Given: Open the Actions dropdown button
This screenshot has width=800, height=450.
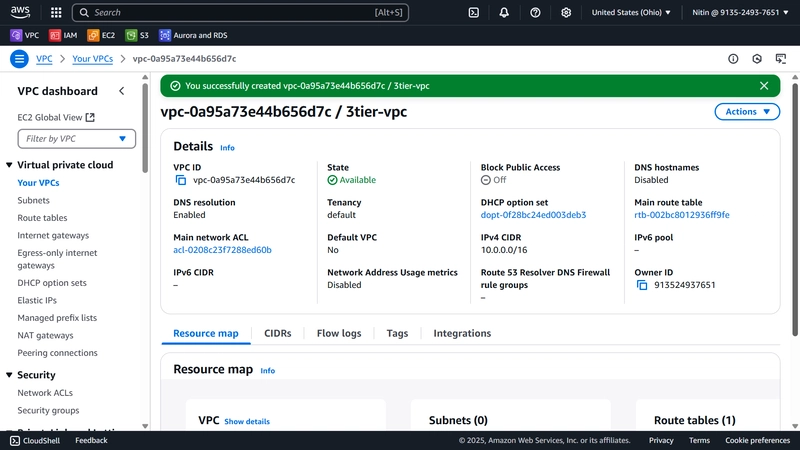Looking at the screenshot, I should (747, 112).
